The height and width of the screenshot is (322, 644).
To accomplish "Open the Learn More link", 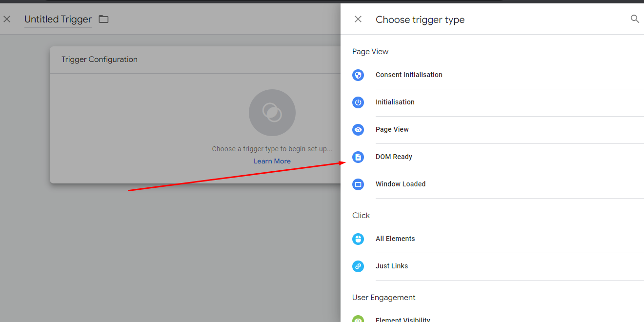I will pos(272,161).
